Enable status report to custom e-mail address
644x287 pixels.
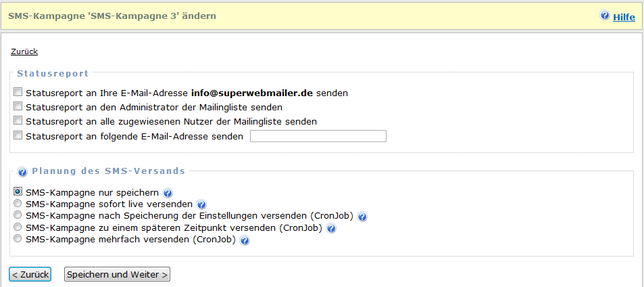(18, 136)
